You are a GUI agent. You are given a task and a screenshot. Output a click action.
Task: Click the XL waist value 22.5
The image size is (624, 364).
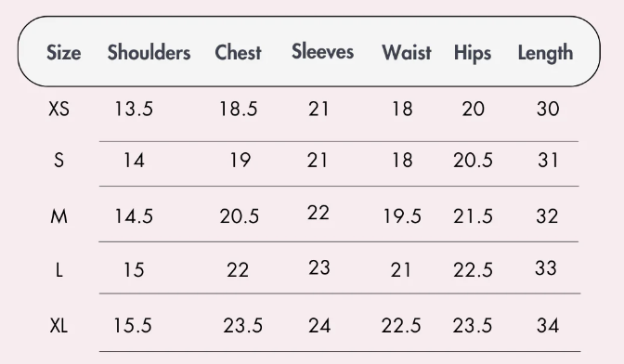pos(401,326)
